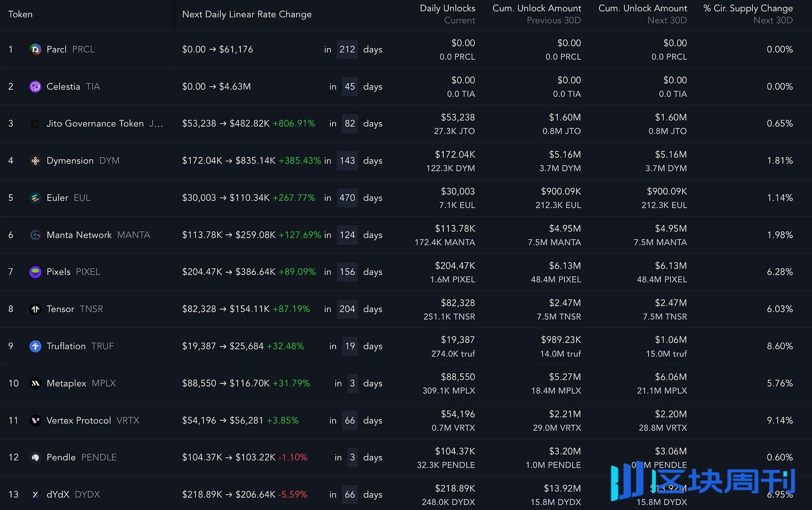Click the 82 days badge for Jito

350,124
